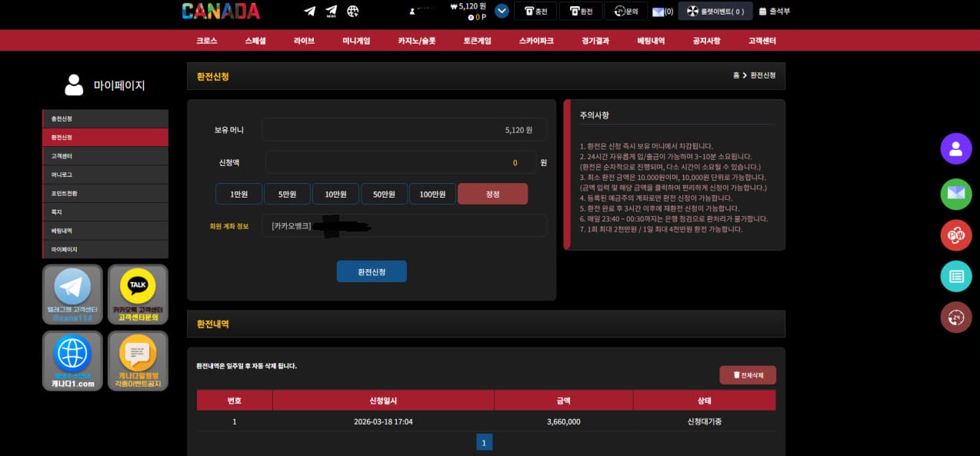This screenshot has height=456, width=980.
Task: Click the Telegram customer center icon in sidebar
Action: (72, 294)
